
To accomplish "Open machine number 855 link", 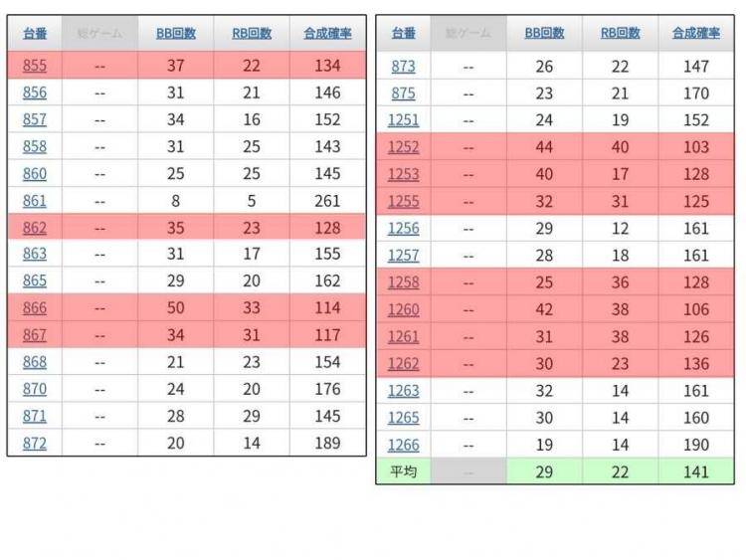I will [35, 66].
